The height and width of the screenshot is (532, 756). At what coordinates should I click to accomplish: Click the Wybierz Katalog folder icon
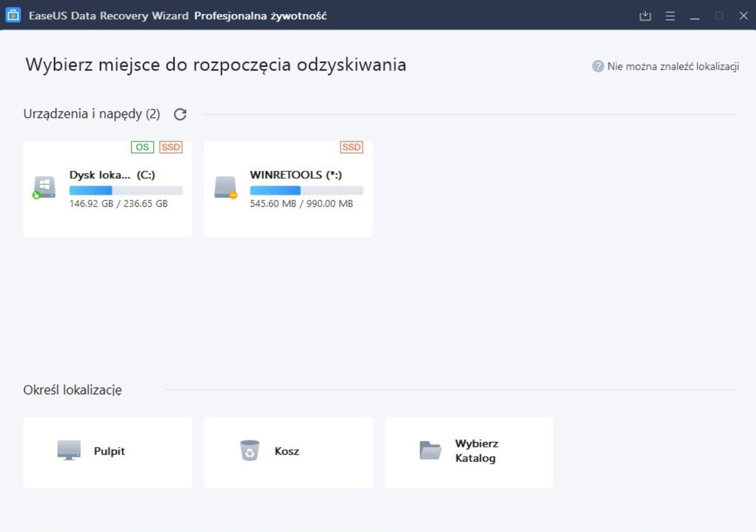click(x=430, y=451)
